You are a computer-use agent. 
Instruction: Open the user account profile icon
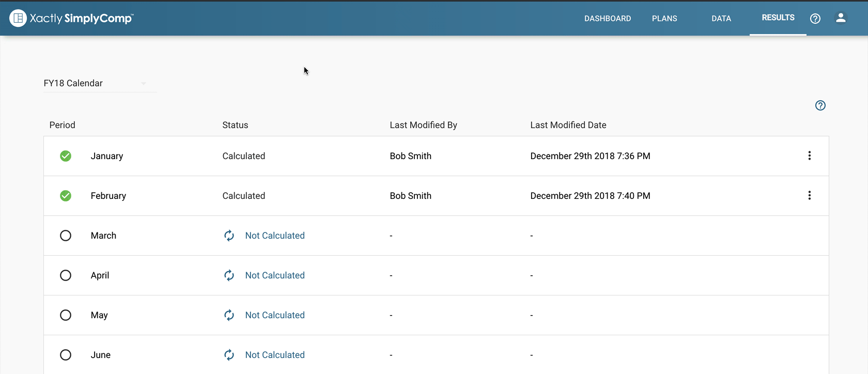click(x=841, y=18)
